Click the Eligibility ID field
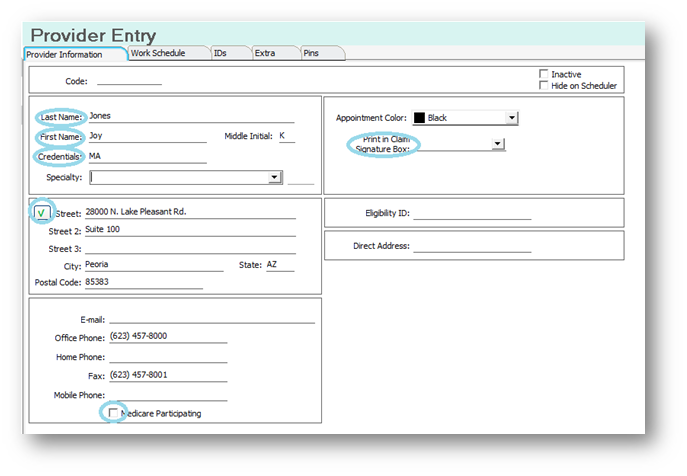Screen dimensions: 687x476 [x=472, y=213]
